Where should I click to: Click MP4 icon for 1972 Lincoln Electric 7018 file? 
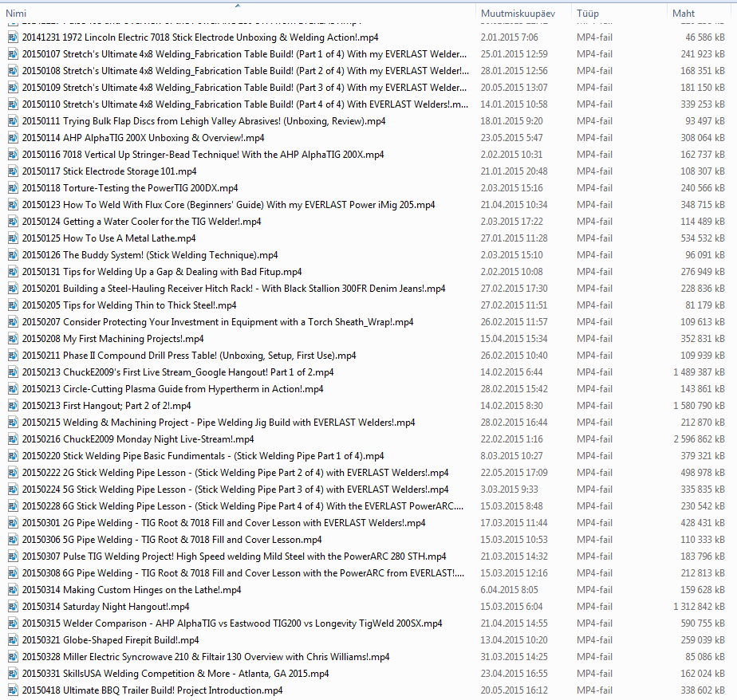[x=13, y=37]
